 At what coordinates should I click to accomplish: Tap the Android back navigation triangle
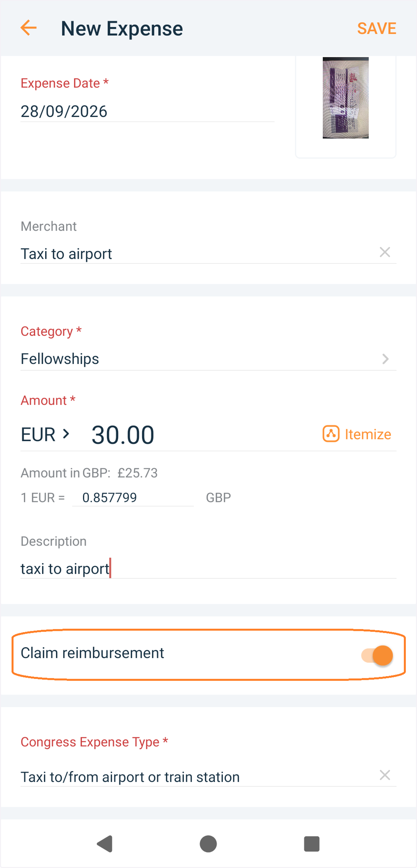[105, 844]
